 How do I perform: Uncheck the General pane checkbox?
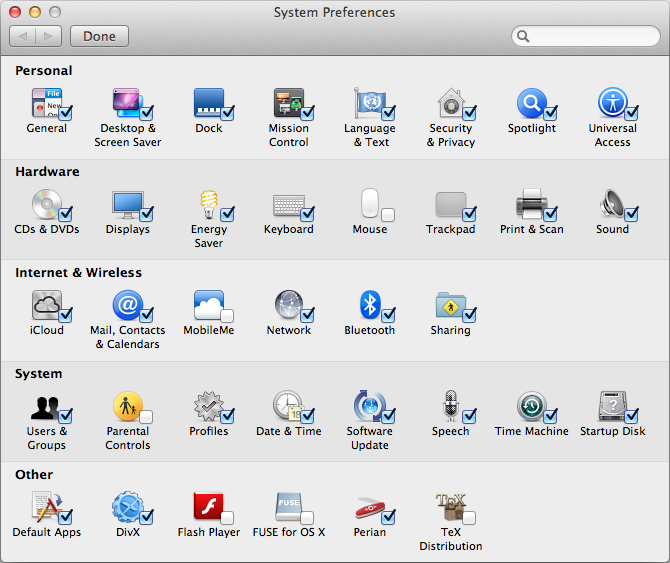coord(65,113)
